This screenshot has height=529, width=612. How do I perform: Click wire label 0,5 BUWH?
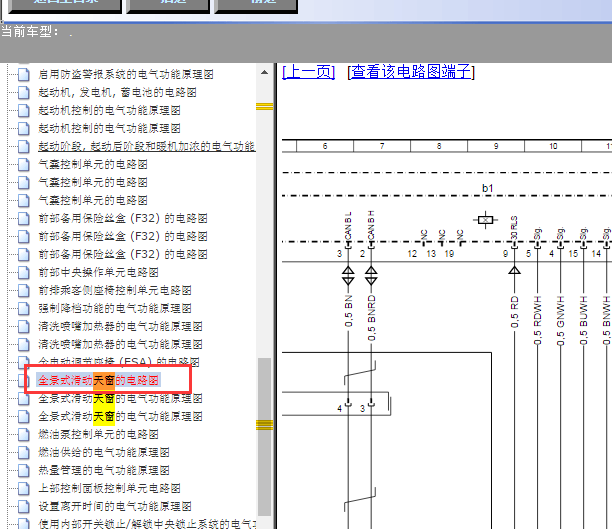tap(584, 320)
